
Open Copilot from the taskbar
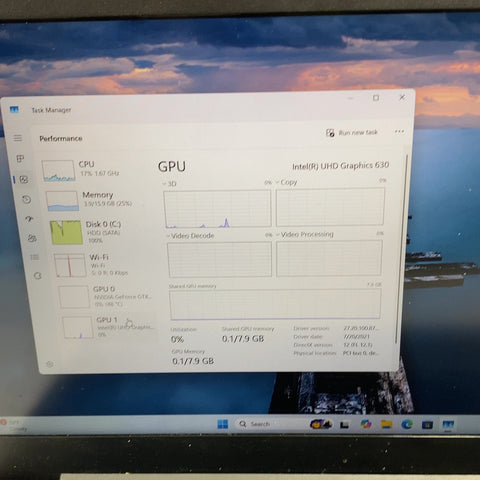click(x=366, y=424)
